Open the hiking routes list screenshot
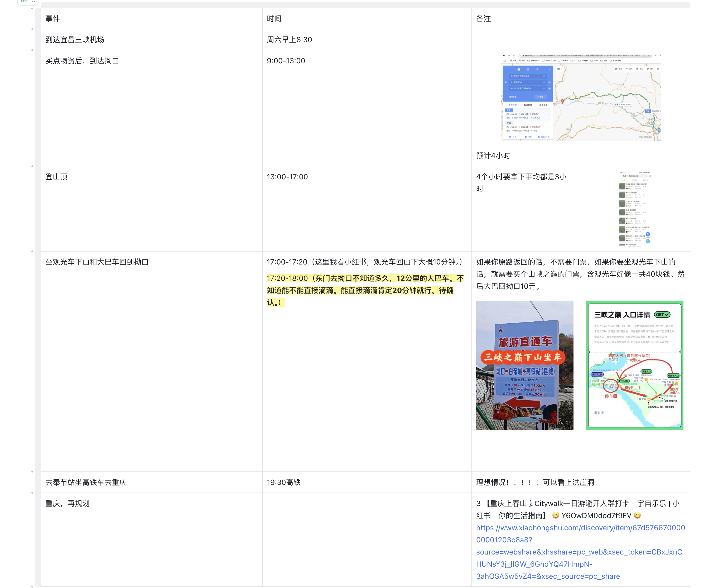Screen dimensions: 723x588 (634, 209)
